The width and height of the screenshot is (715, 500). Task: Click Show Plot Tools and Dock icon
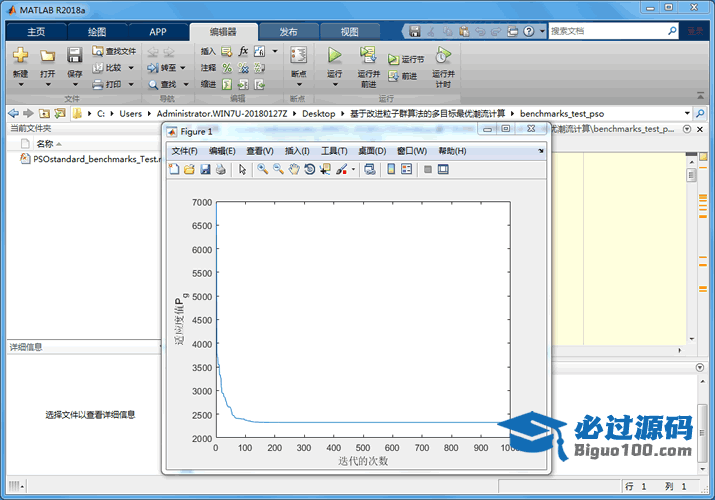[443, 170]
